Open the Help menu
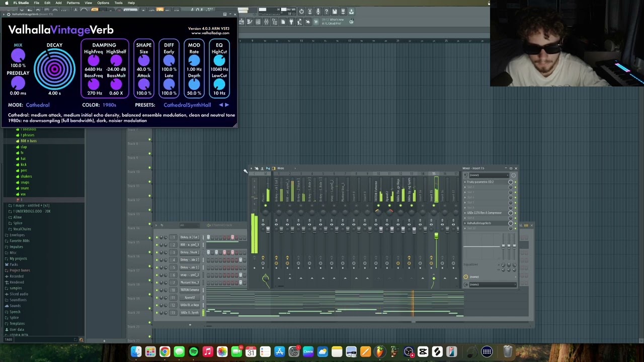This screenshot has width=644, height=362. point(131,3)
